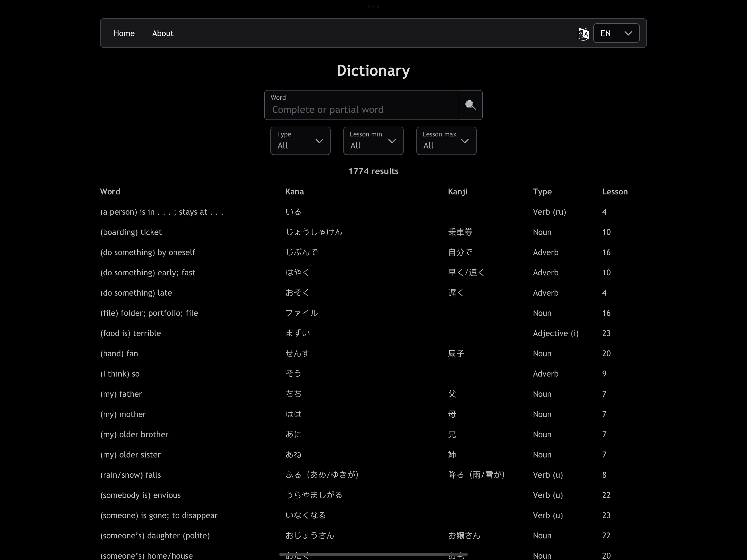This screenshot has height=560, width=747.
Task: Select the '(my) father' entry
Action: click(x=121, y=394)
